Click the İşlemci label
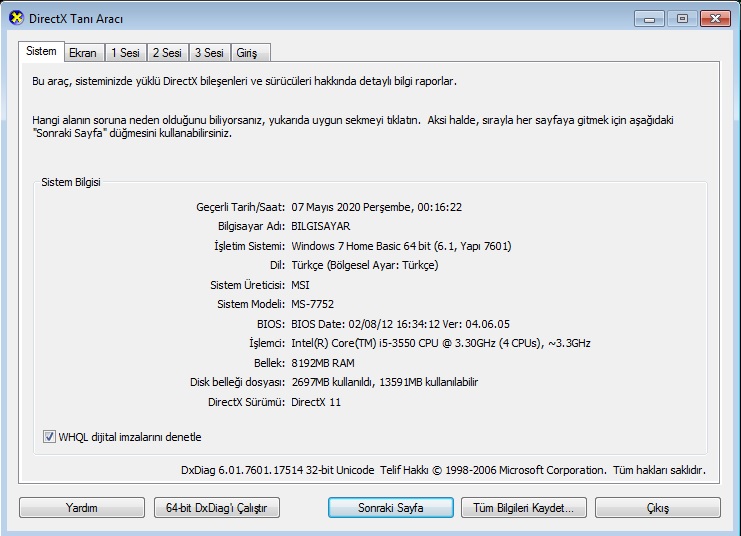The height and width of the screenshot is (536, 741). [x=267, y=343]
